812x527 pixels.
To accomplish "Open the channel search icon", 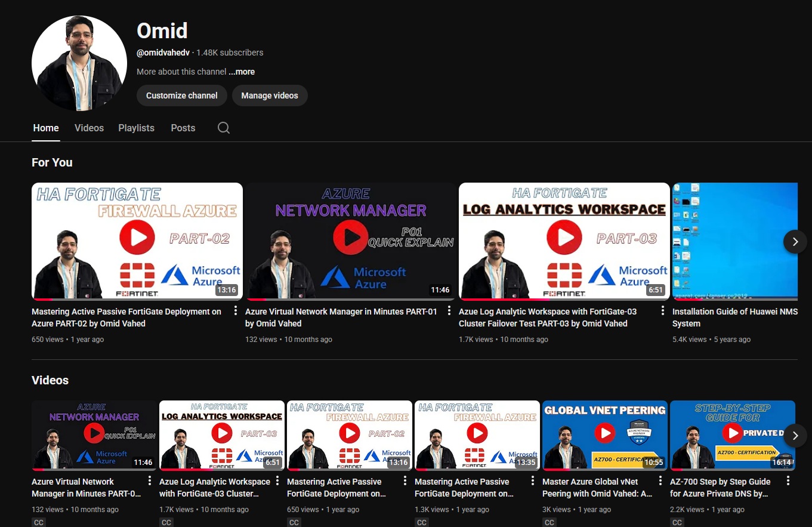I will (x=223, y=128).
